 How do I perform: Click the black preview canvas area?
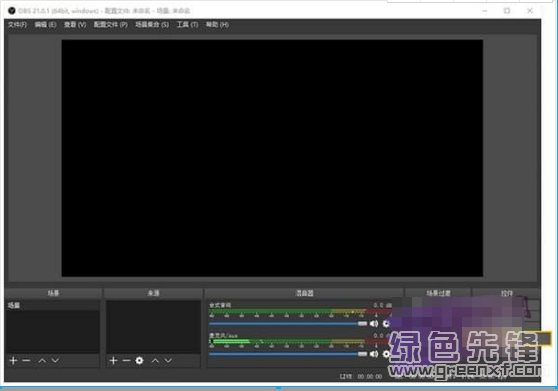coord(272,158)
